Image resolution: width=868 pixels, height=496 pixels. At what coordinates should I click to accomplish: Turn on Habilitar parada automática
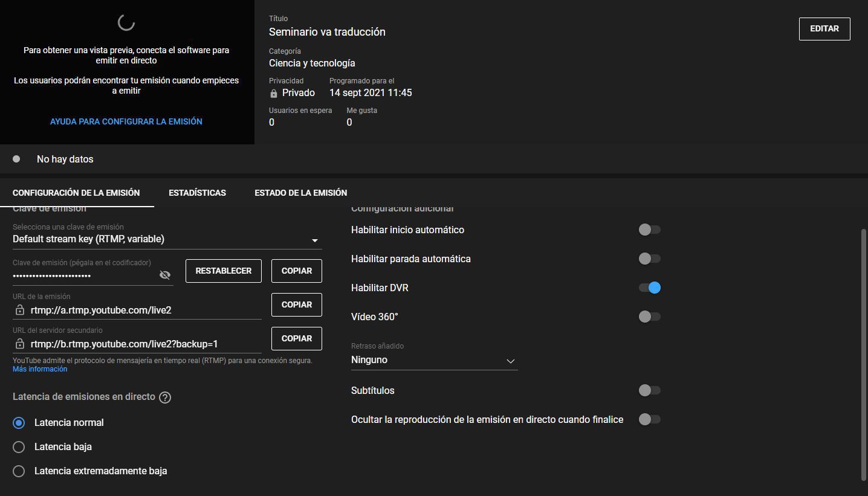tap(649, 259)
